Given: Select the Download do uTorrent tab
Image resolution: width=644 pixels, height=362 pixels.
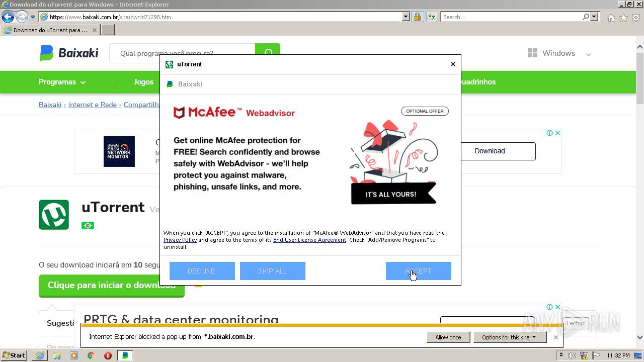Looking at the screenshot, I should [x=49, y=30].
